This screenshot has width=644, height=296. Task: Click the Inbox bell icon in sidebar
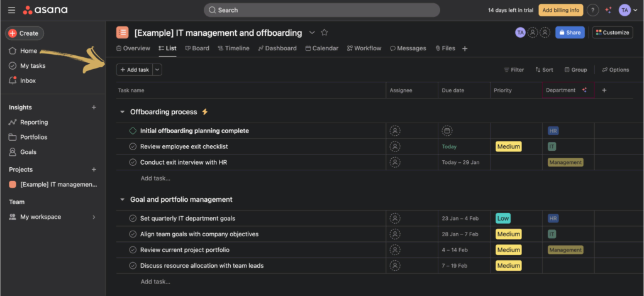click(13, 80)
